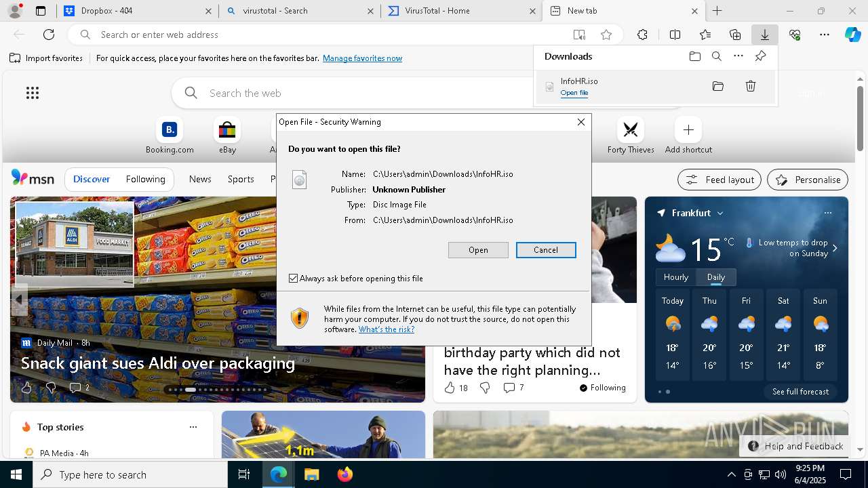
Task: Open Feed layout options
Action: tap(719, 180)
